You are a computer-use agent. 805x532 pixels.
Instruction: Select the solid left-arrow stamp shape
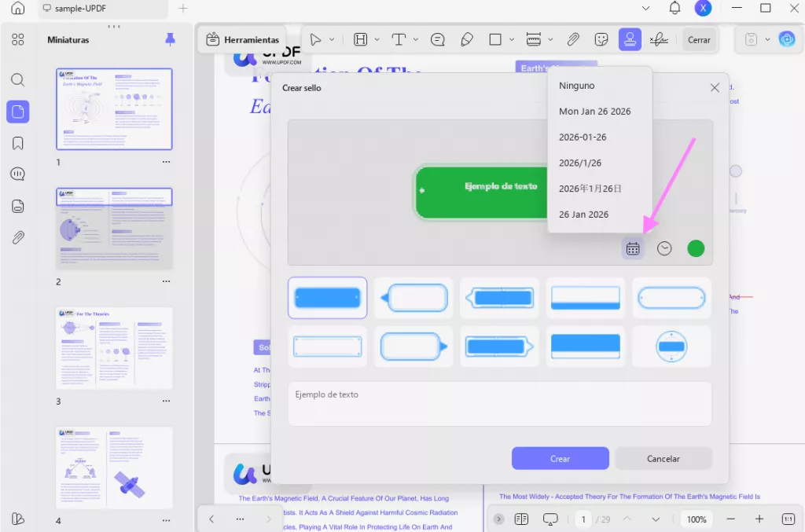pyautogui.click(x=499, y=298)
